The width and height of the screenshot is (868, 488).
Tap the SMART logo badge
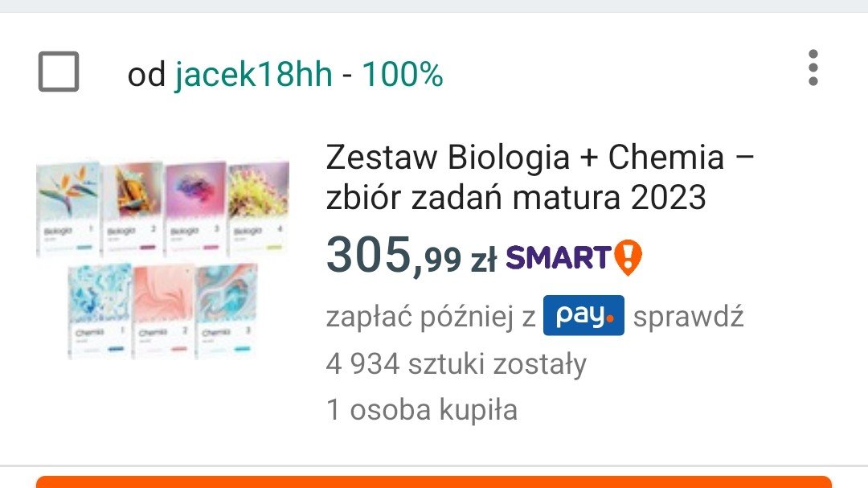click(558, 257)
